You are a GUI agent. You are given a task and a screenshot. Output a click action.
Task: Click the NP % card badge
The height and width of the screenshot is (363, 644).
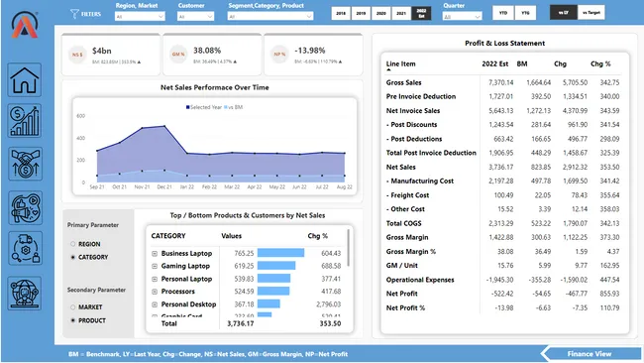(279, 55)
